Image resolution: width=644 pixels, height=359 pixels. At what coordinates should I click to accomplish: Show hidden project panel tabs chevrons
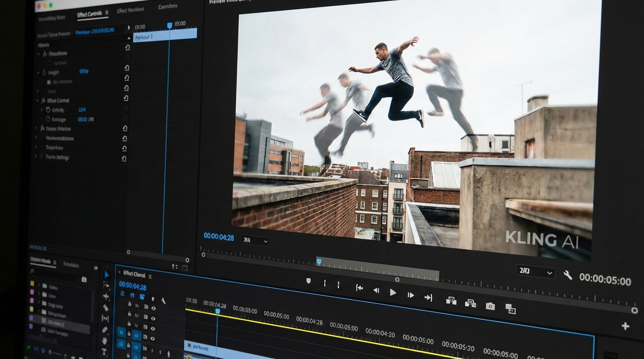point(95,268)
